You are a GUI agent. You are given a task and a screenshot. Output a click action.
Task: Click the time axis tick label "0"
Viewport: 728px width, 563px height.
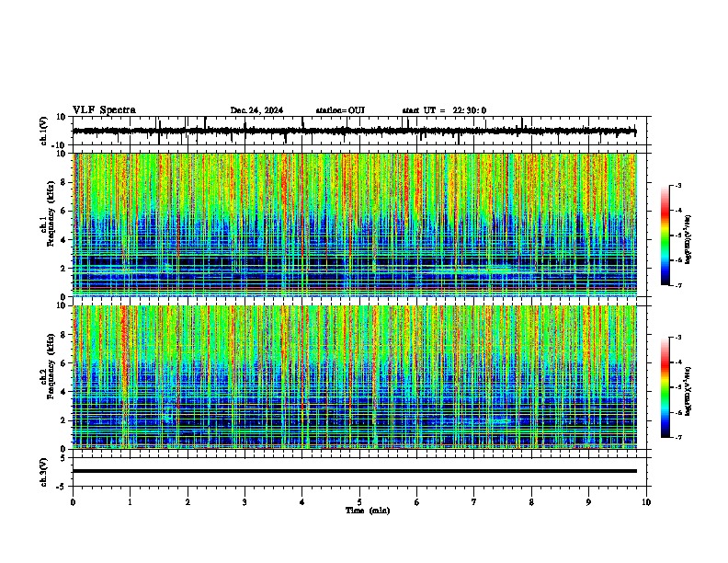[x=73, y=502]
